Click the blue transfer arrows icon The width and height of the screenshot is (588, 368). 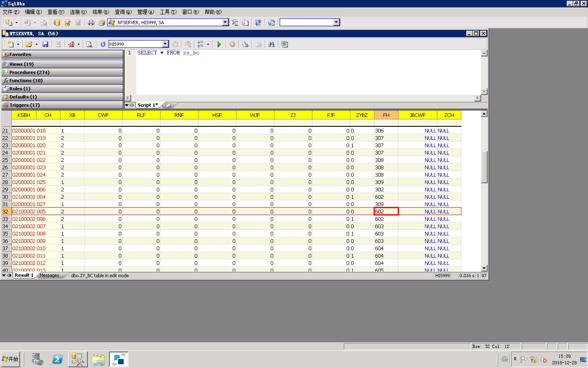tap(258, 22)
